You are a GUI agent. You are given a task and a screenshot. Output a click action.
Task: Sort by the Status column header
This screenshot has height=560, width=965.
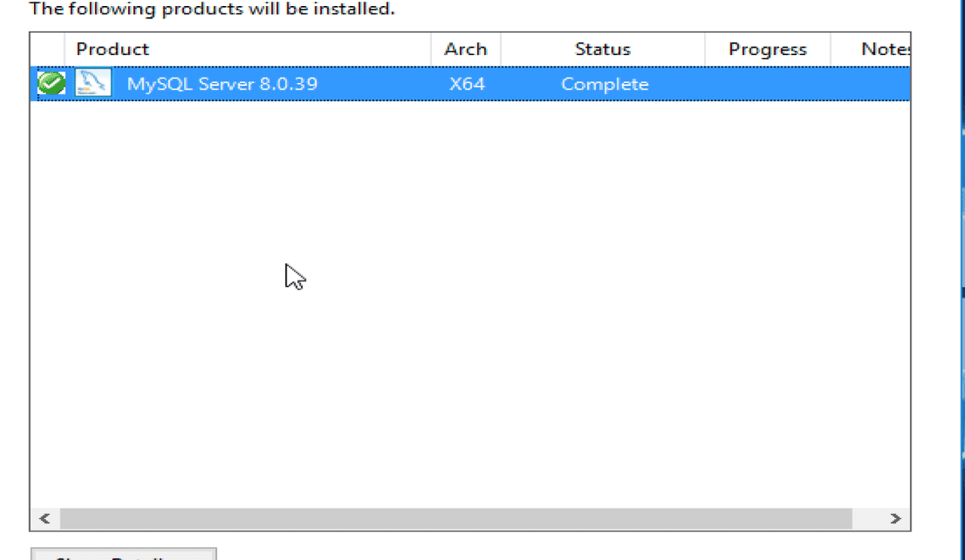pos(602,50)
